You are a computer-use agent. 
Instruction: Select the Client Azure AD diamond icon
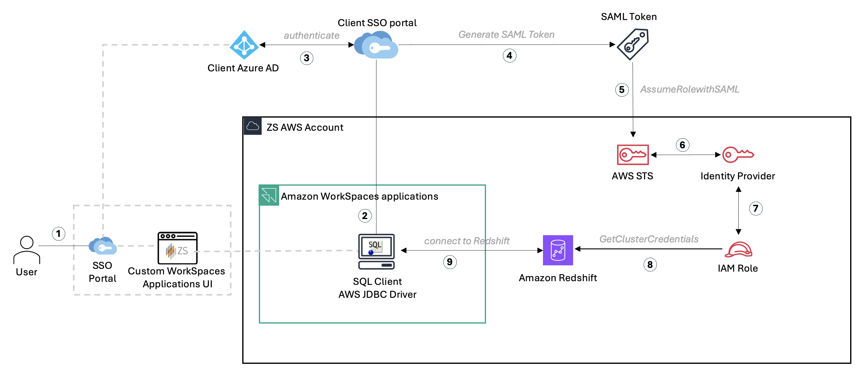coord(244,45)
